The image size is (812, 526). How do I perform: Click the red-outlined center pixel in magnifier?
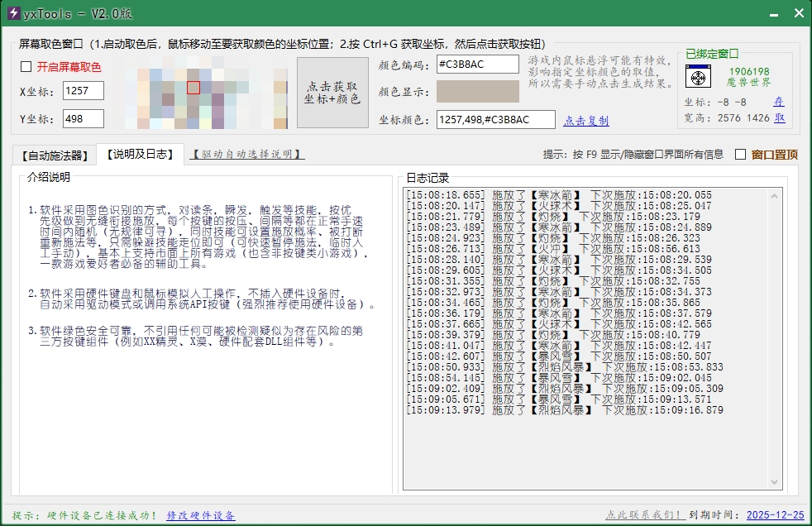193,88
